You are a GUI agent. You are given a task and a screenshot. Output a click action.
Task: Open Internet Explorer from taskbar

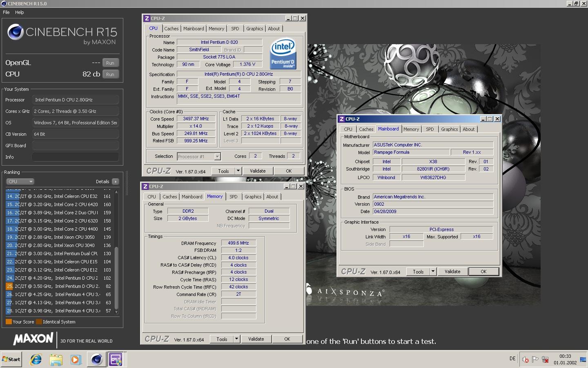click(36, 359)
